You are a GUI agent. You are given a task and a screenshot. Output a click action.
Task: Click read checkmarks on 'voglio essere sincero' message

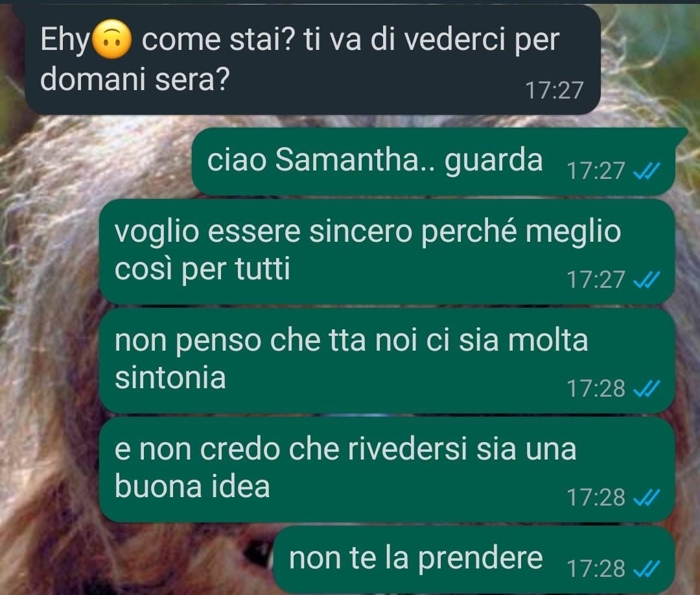pos(646,280)
